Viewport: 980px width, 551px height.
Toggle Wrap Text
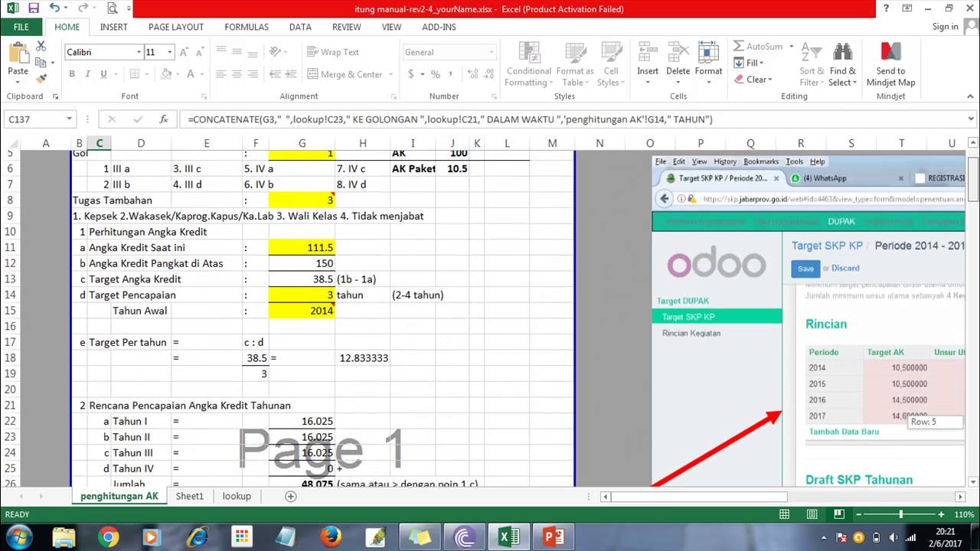tap(333, 52)
